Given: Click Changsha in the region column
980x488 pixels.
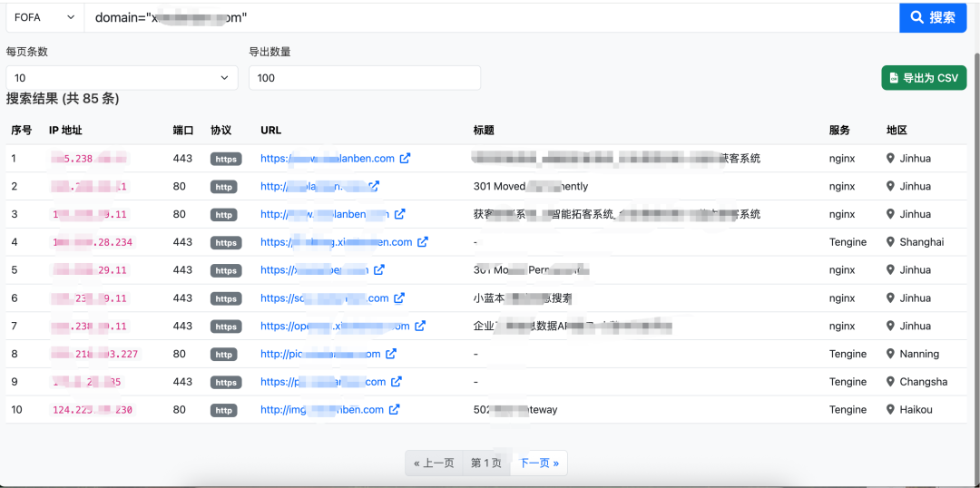Looking at the screenshot, I should pyautogui.click(x=924, y=382).
